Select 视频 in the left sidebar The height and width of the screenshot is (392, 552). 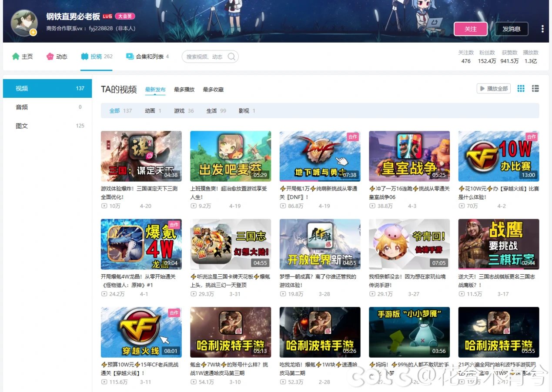click(47, 88)
